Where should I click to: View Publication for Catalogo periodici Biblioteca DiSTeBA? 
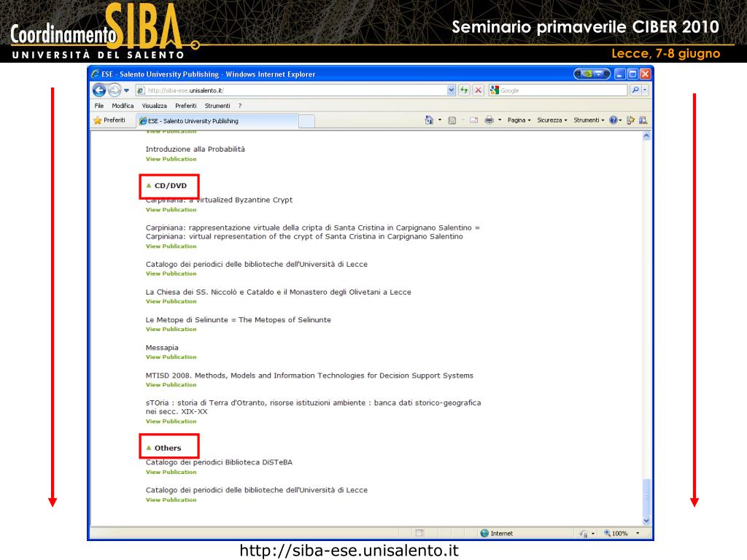(171, 472)
